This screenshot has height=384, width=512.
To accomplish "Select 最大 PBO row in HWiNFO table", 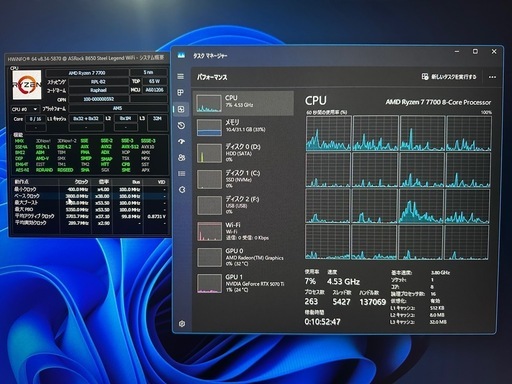I will point(89,210).
